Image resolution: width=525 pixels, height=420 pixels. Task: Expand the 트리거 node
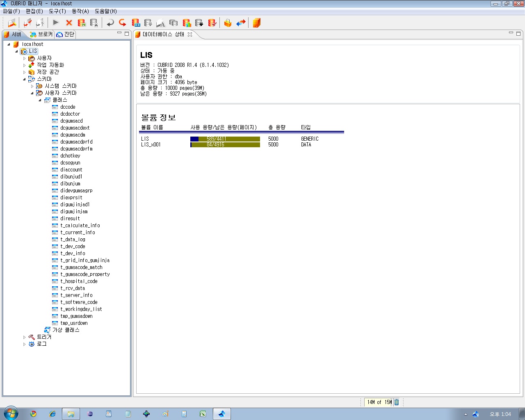click(24, 337)
